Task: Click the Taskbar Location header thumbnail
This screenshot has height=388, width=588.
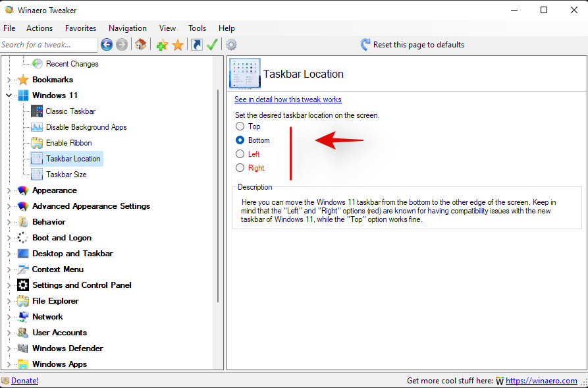Action: tap(245, 74)
